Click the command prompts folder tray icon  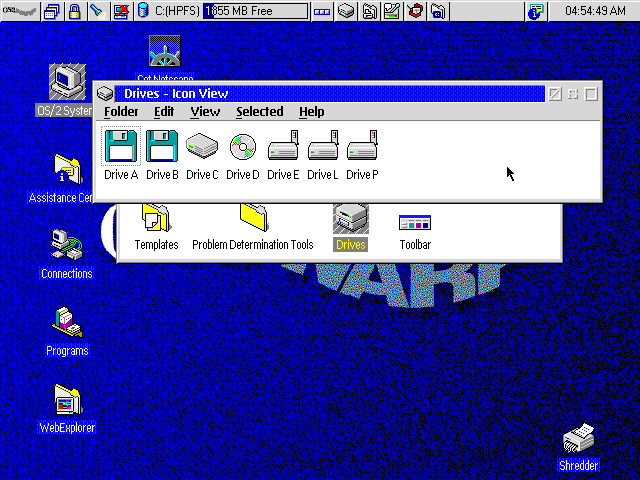pos(438,11)
